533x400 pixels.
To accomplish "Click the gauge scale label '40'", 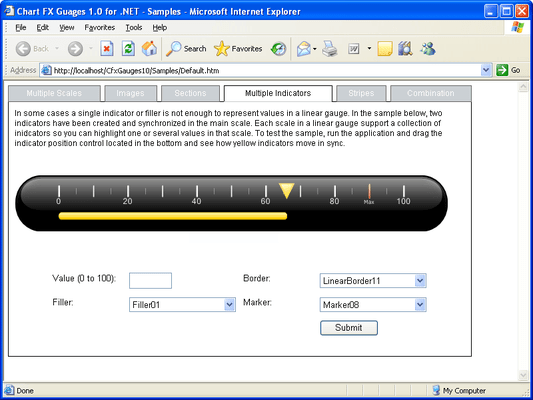I will (x=196, y=201).
